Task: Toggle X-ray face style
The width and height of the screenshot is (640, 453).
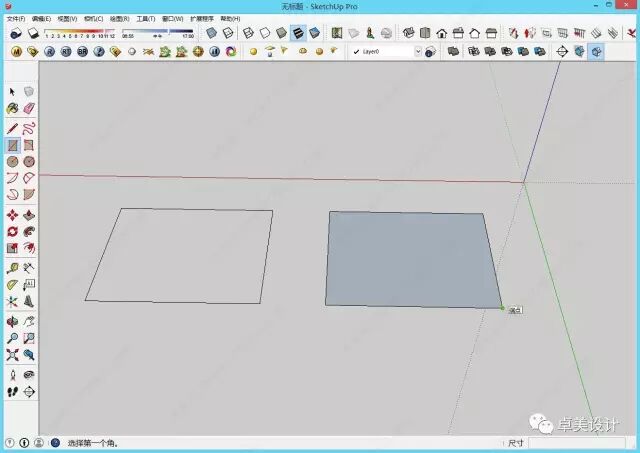Action: click(x=211, y=33)
